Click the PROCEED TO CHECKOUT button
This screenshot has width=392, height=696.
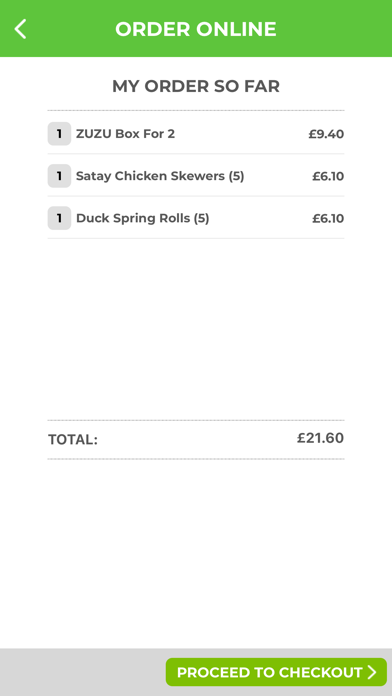(x=276, y=672)
